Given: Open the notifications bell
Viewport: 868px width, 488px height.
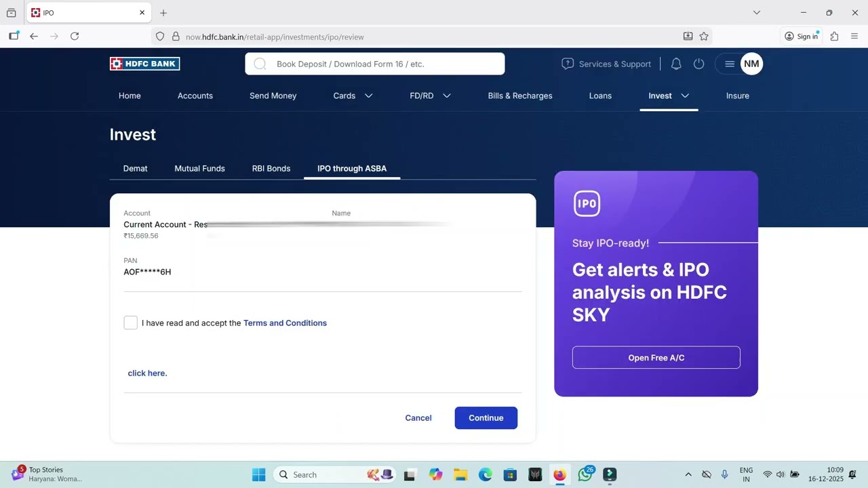Looking at the screenshot, I should 676,64.
